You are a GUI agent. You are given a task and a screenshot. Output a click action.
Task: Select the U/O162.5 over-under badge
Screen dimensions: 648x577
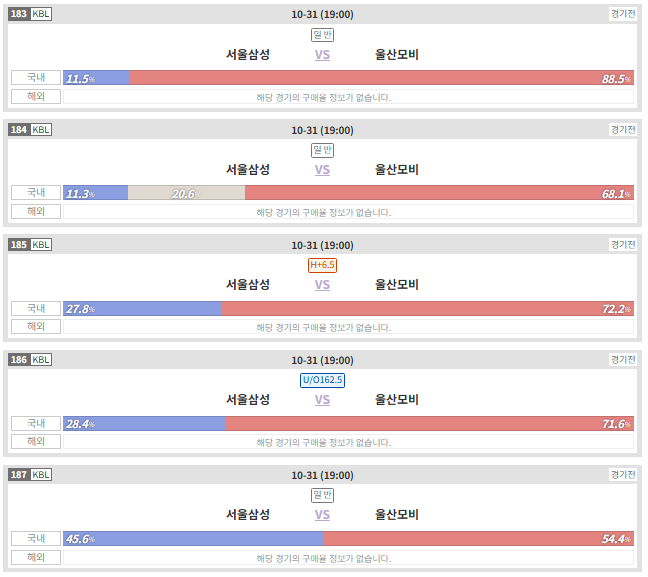point(322,380)
